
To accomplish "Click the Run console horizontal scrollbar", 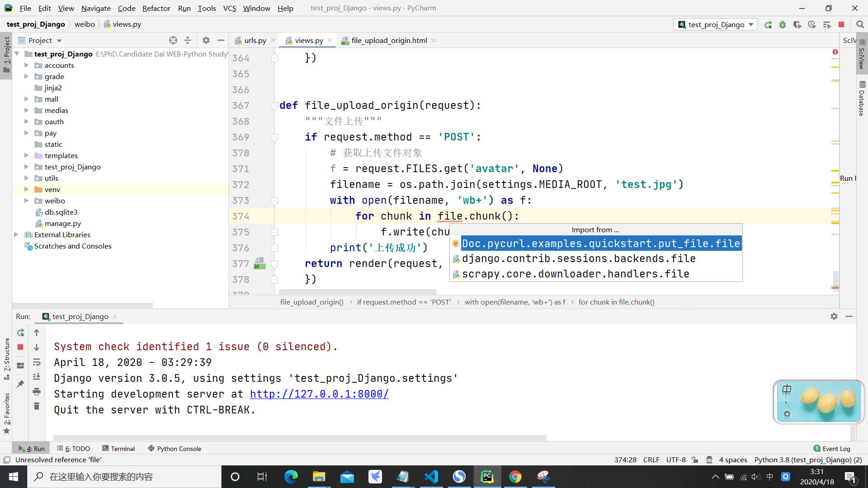I will [x=300, y=438].
